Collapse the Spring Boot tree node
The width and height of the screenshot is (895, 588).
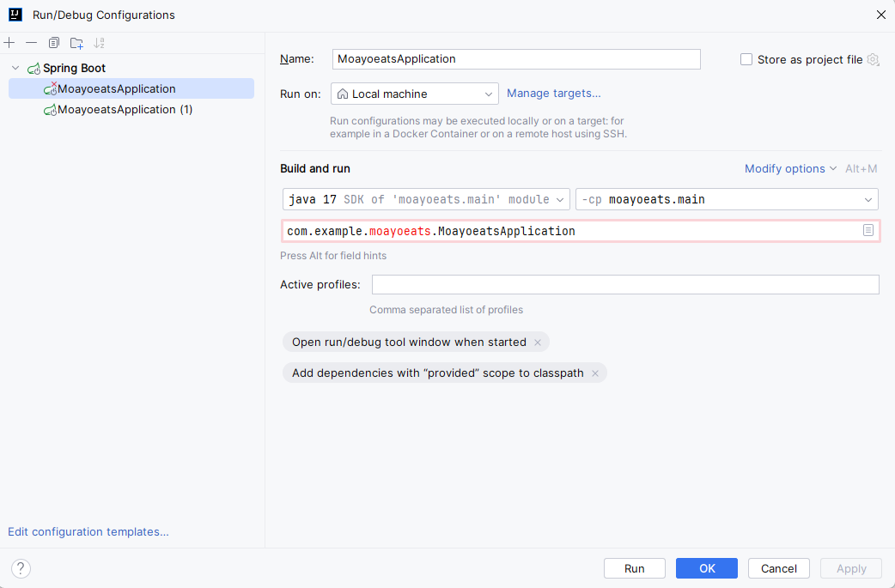tap(15, 68)
